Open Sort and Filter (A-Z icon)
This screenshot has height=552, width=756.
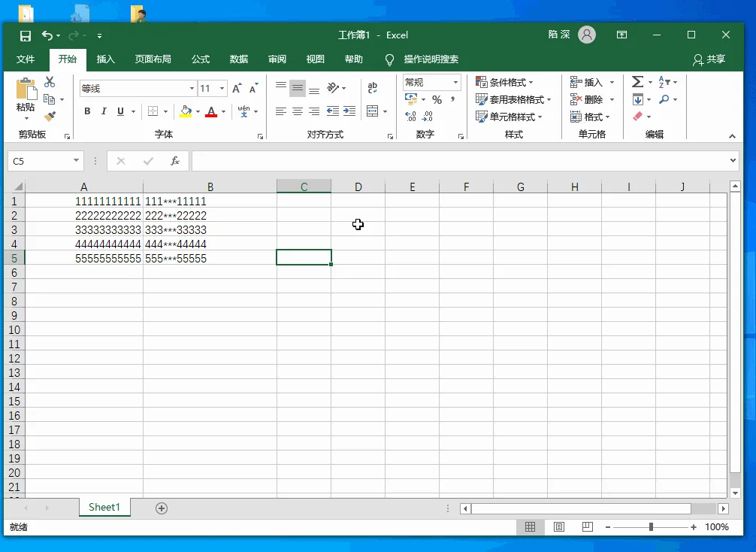coord(664,82)
